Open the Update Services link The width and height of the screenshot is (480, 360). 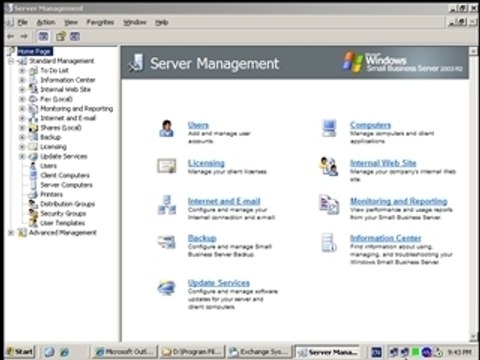tap(219, 283)
